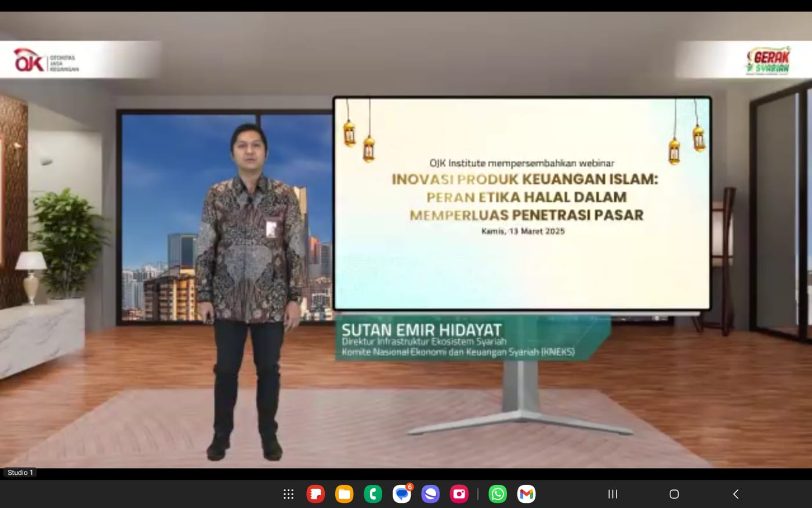Tap the Back navigation arrow
812x508 pixels.
click(x=735, y=494)
